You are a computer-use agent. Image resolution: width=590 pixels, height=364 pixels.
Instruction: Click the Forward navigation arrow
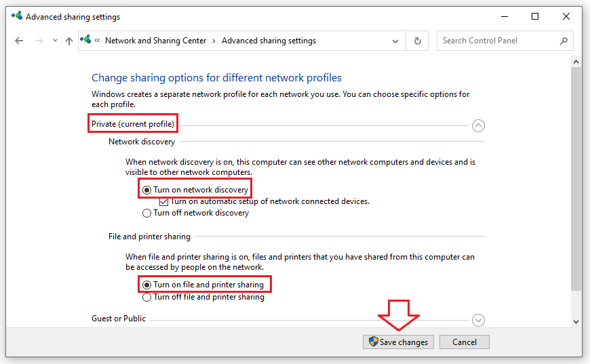[x=39, y=41]
